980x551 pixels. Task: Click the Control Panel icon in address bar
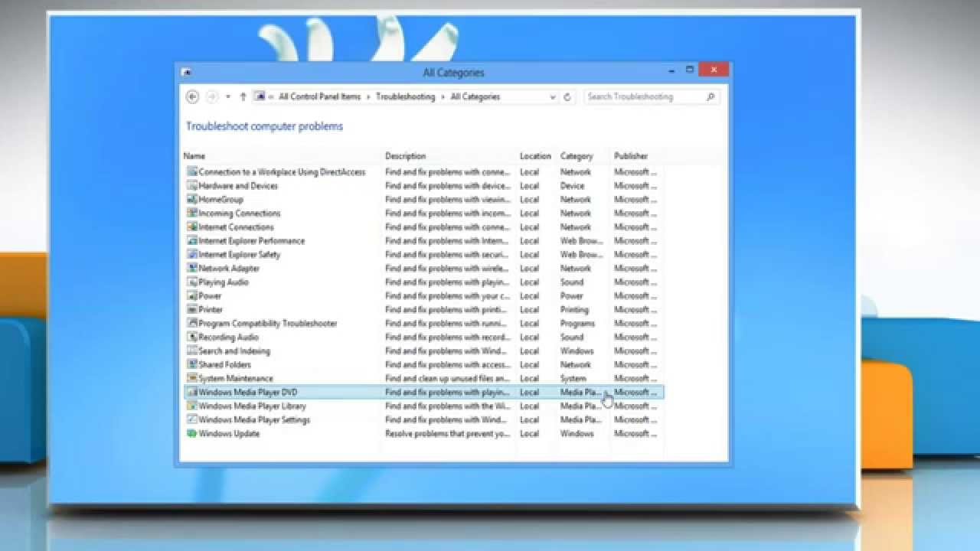tap(260, 96)
